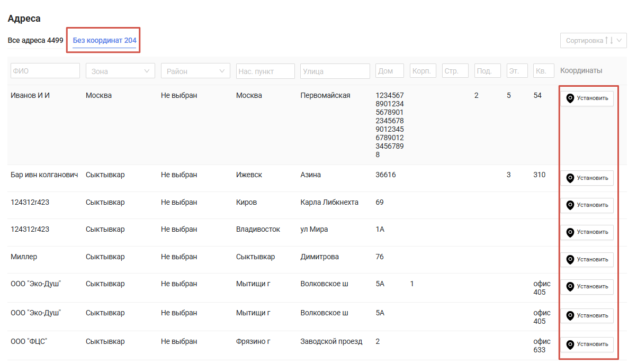
Task: Click the Кв. filter input field
Action: pyautogui.click(x=544, y=71)
